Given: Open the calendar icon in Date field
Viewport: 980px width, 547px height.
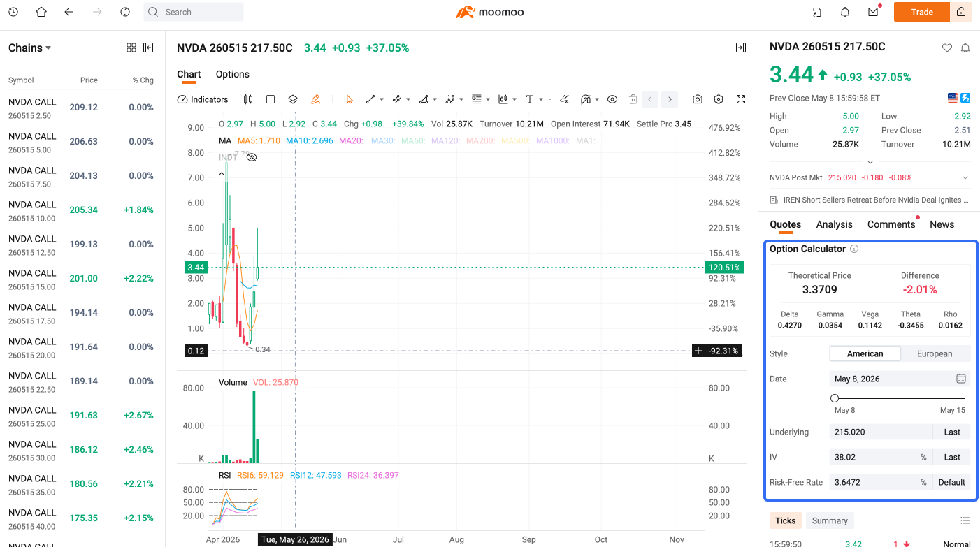Looking at the screenshot, I should (961, 379).
